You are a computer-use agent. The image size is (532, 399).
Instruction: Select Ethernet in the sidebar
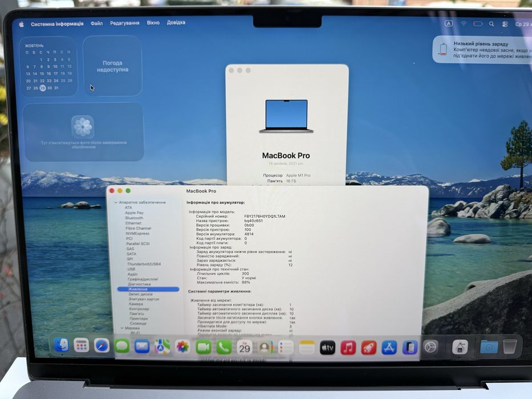133,223
